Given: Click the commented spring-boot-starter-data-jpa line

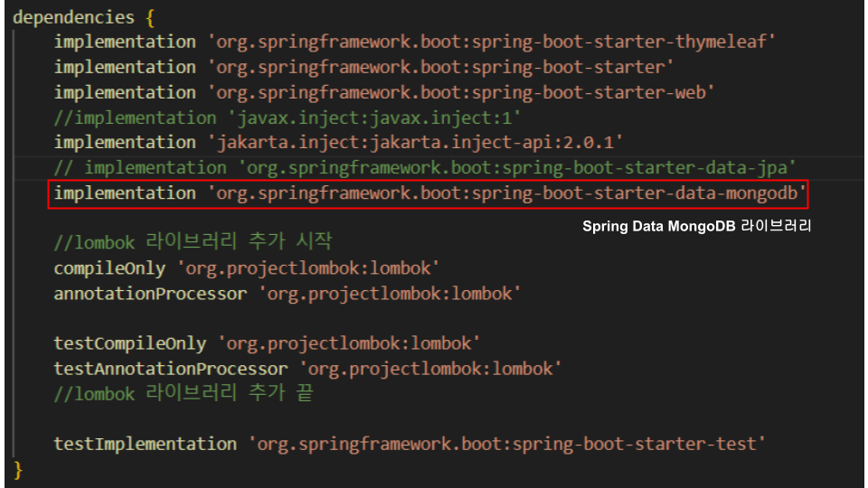Looking at the screenshot, I should (425, 168).
